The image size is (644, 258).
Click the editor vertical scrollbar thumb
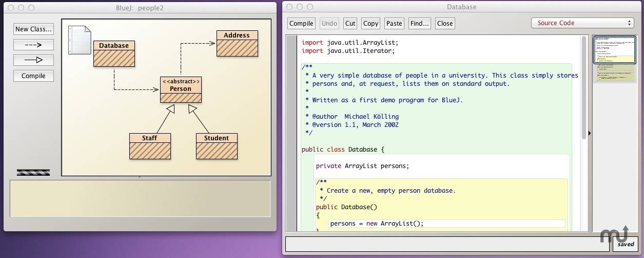pos(584,87)
